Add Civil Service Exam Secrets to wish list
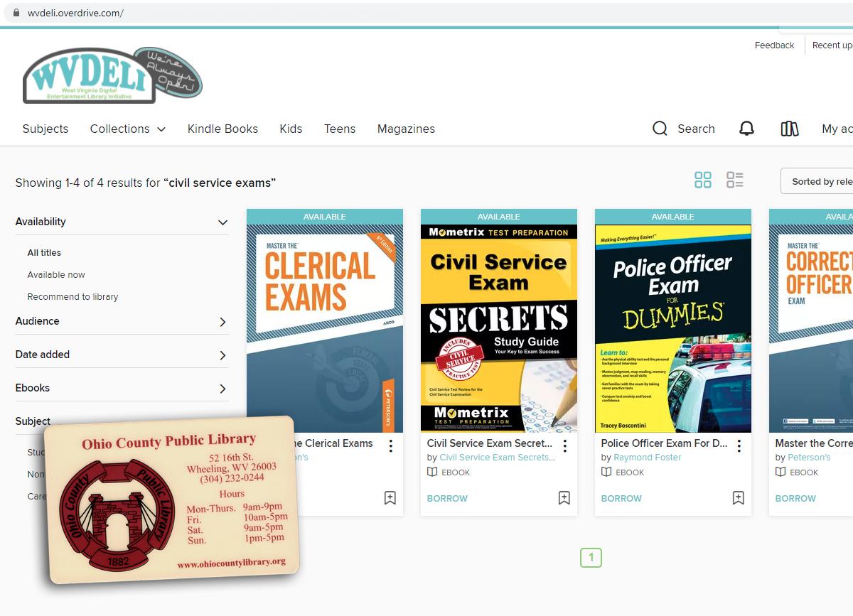The image size is (853, 616). (564, 498)
